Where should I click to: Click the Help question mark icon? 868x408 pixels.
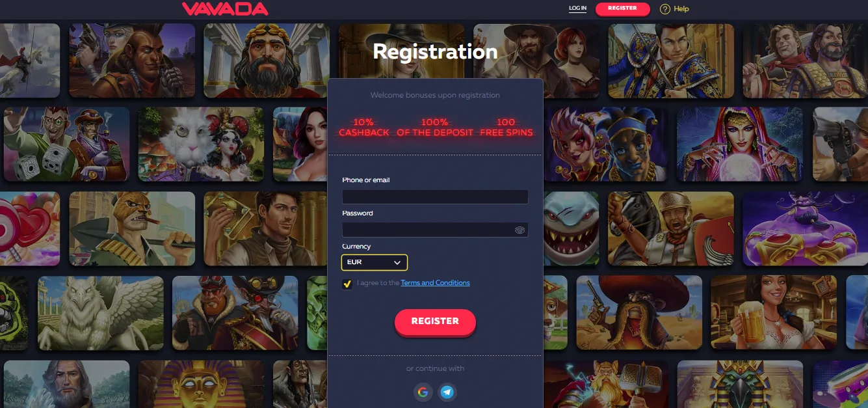click(664, 9)
